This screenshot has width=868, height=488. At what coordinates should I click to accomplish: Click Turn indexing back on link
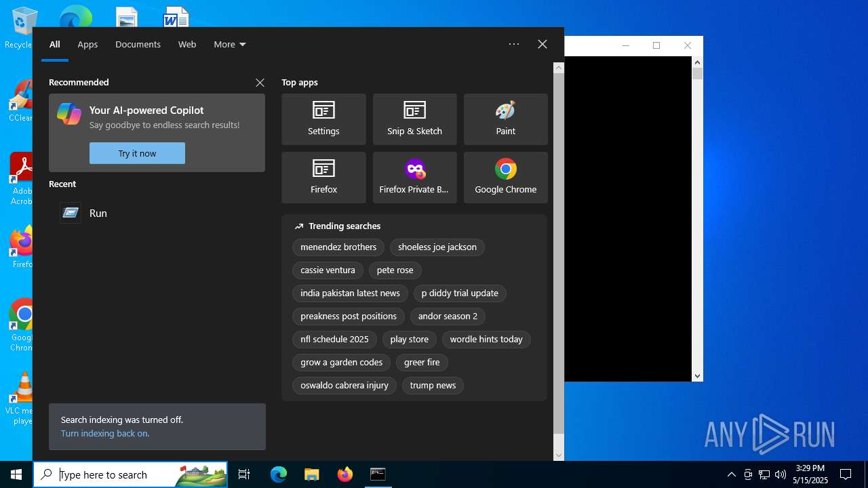click(105, 433)
